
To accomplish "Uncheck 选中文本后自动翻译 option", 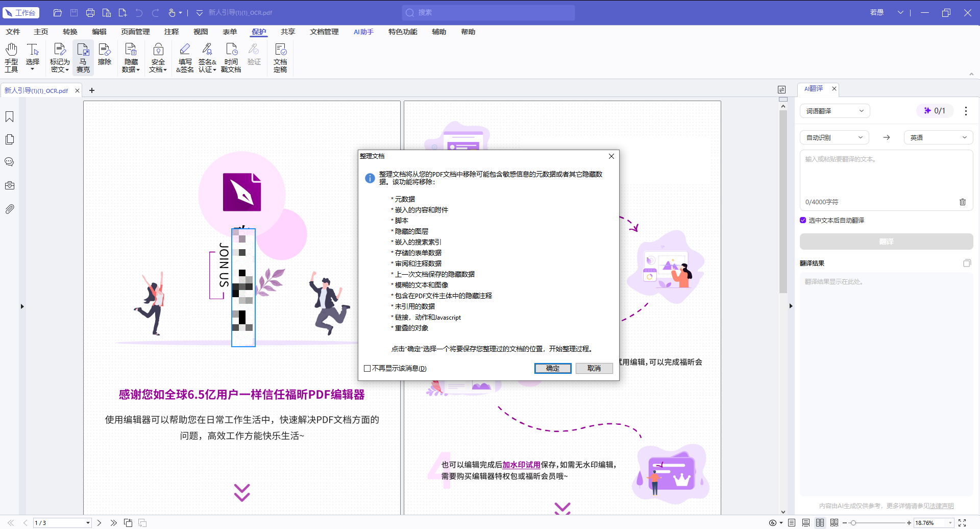I will click(x=803, y=220).
